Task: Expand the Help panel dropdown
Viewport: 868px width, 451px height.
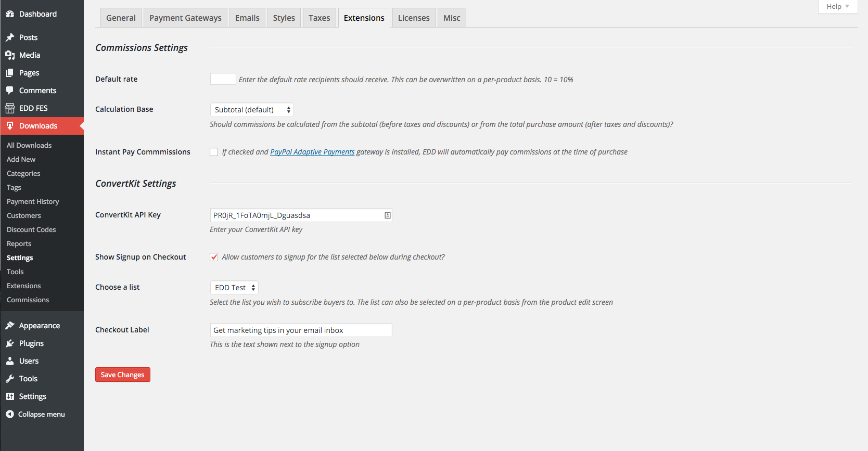Action: pyautogui.click(x=837, y=6)
